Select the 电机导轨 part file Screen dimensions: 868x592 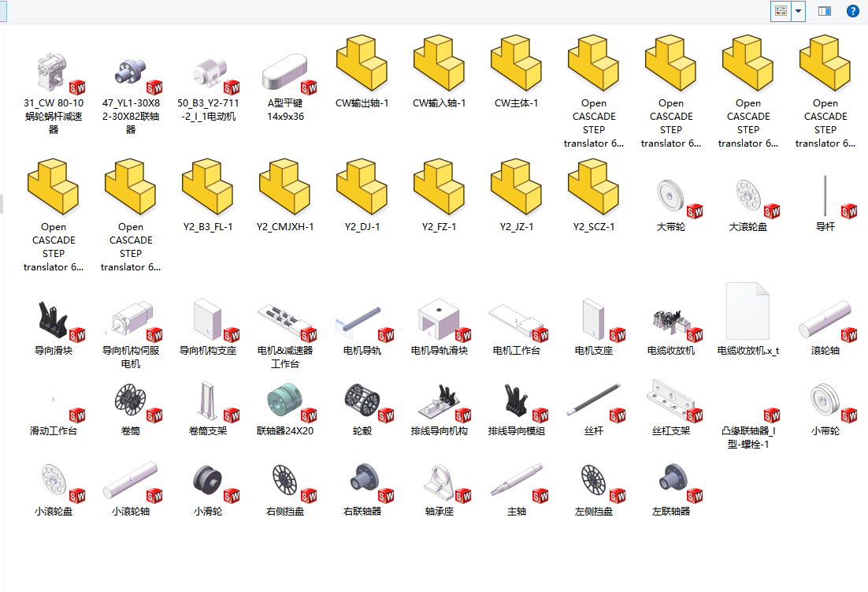point(362,320)
